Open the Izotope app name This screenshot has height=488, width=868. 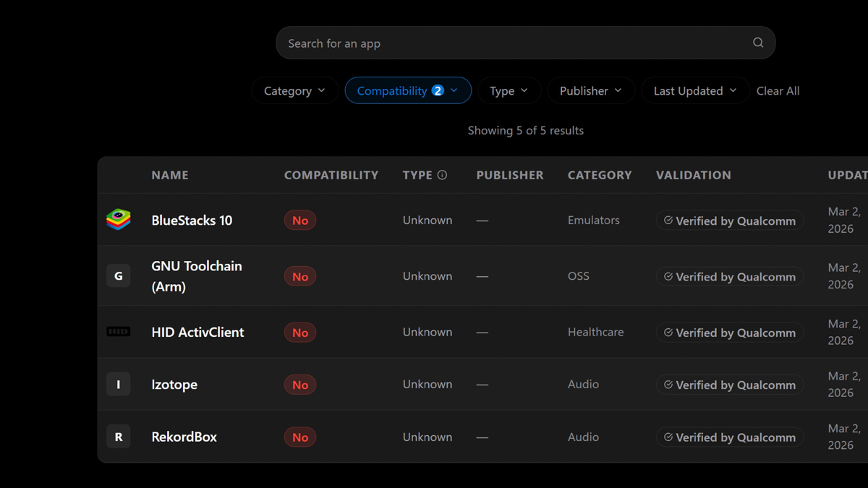pyautogui.click(x=174, y=384)
